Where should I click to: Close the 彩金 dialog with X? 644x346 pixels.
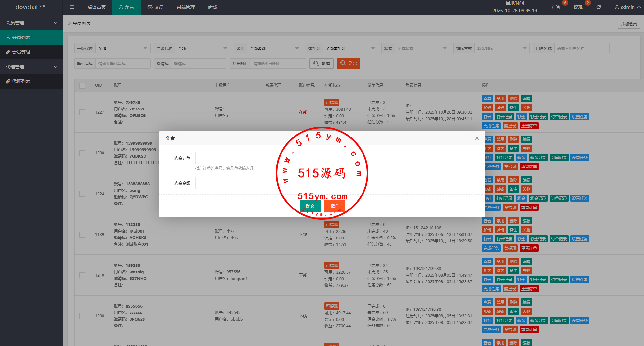coord(477,138)
